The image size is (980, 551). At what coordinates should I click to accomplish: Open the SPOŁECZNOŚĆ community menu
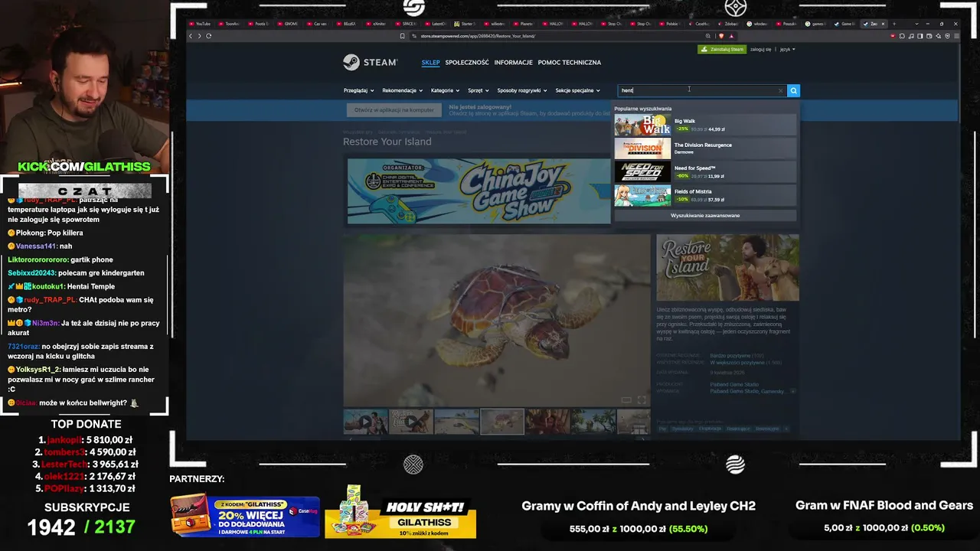(467, 62)
